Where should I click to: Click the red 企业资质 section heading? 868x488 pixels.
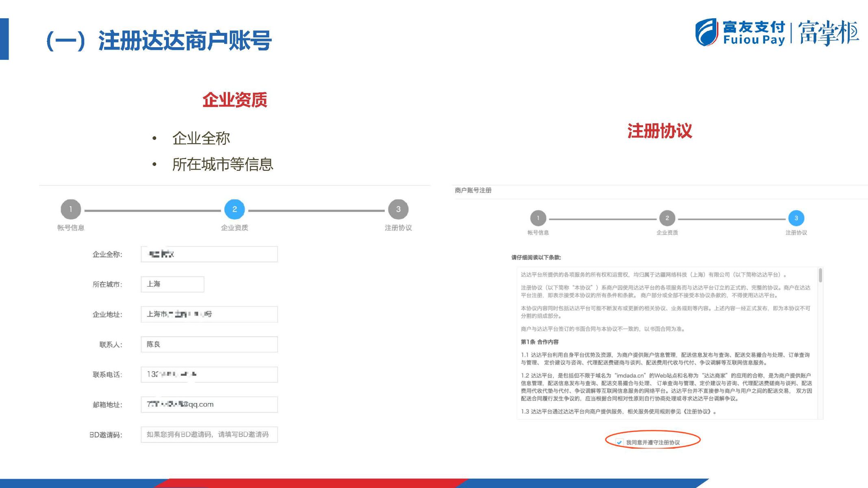235,100
